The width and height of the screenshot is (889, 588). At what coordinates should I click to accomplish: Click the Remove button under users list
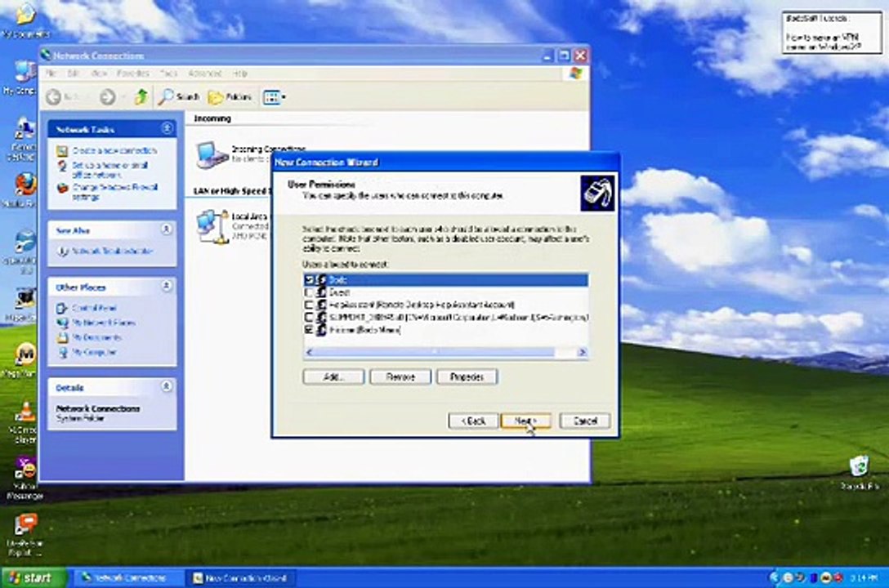pyautogui.click(x=400, y=376)
